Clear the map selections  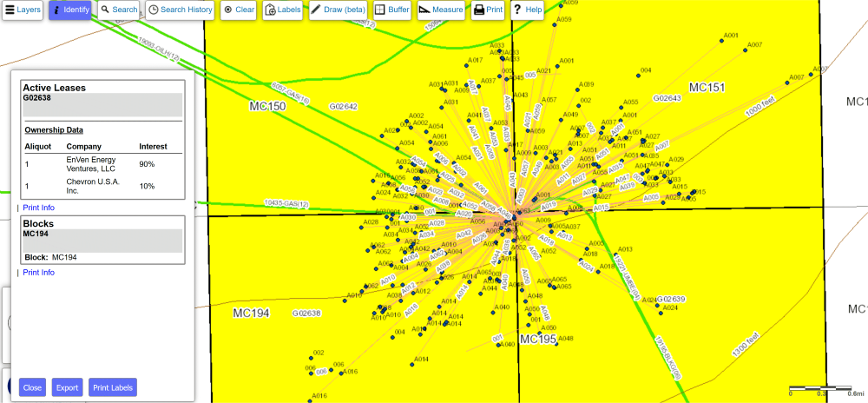(x=238, y=10)
